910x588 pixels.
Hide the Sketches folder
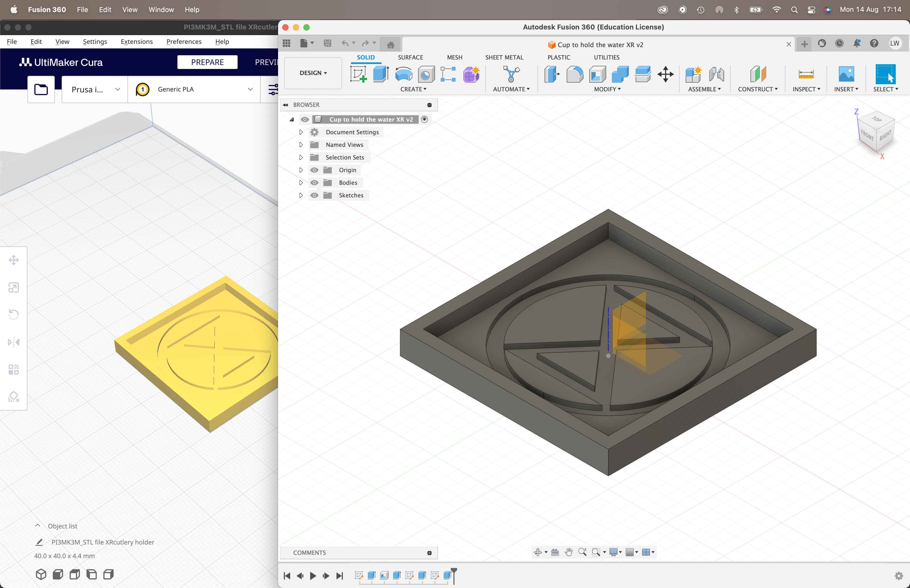click(x=314, y=195)
